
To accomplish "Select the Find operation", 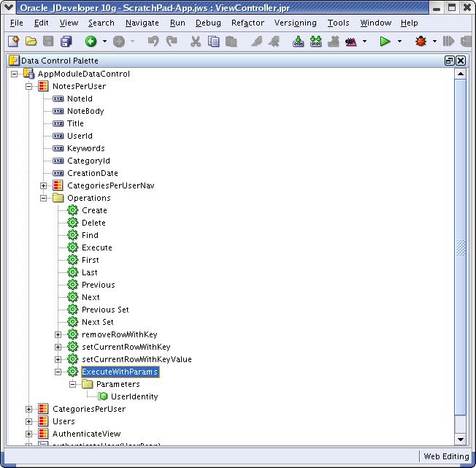I will (x=90, y=235).
